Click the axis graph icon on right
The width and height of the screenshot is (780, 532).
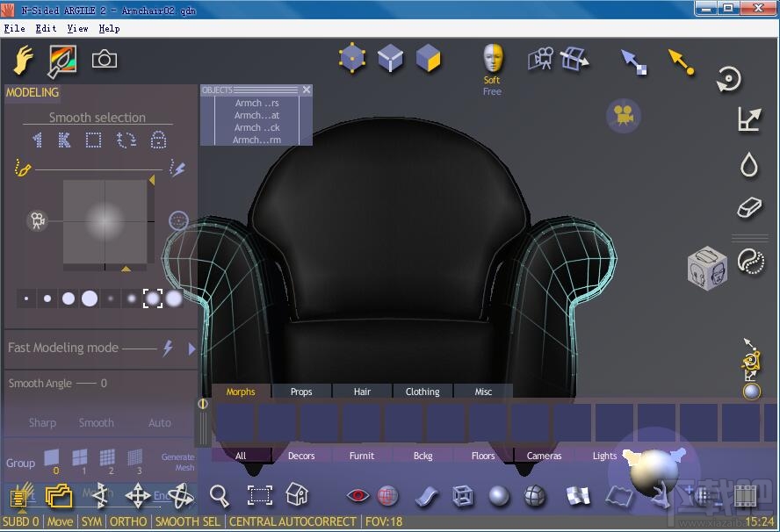(749, 119)
